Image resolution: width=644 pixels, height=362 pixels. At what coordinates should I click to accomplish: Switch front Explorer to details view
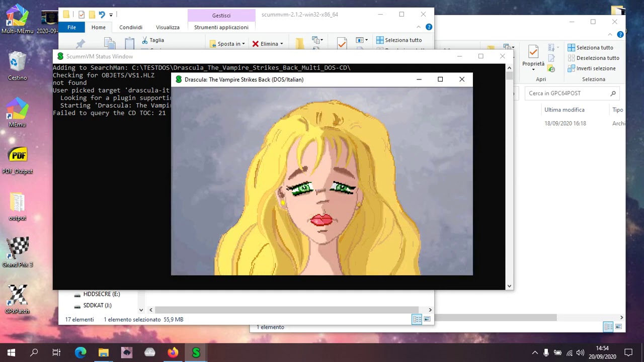pyautogui.click(x=417, y=319)
